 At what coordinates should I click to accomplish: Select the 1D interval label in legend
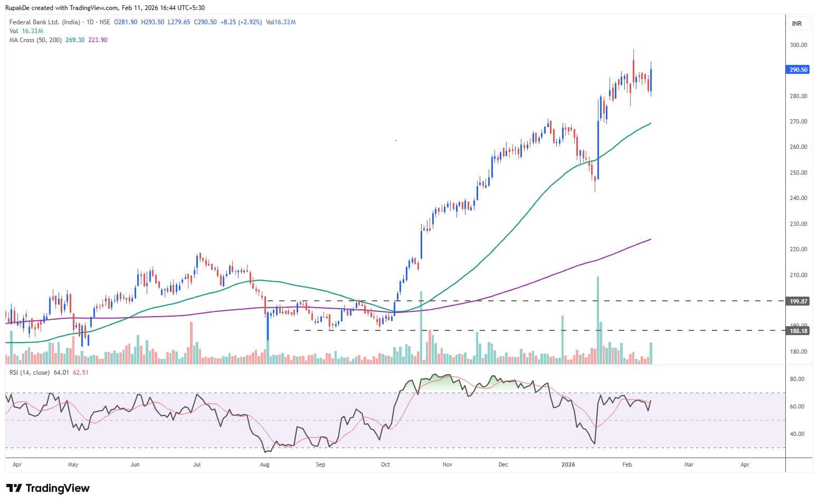point(89,22)
